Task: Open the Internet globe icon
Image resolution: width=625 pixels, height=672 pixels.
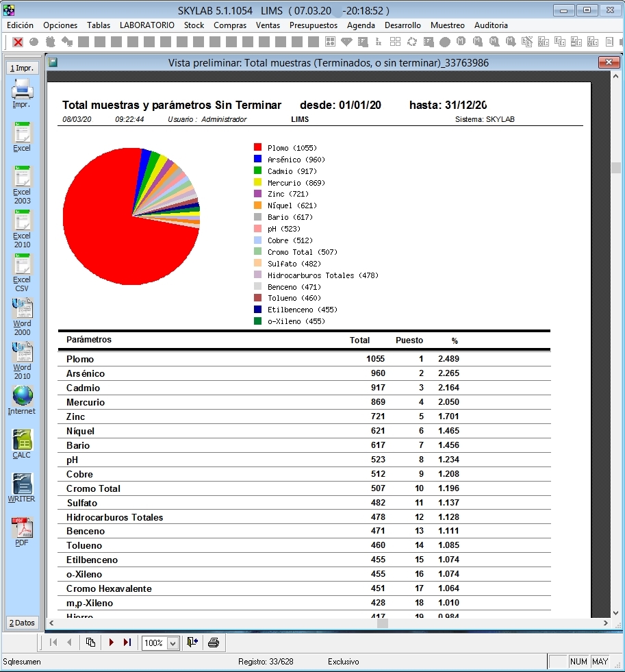Action: point(22,399)
